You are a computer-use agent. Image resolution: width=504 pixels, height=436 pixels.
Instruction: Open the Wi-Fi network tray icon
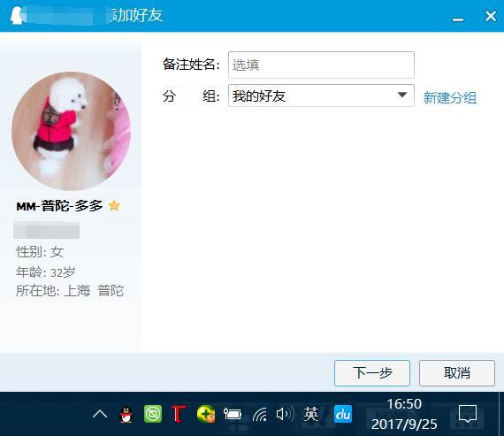260,414
